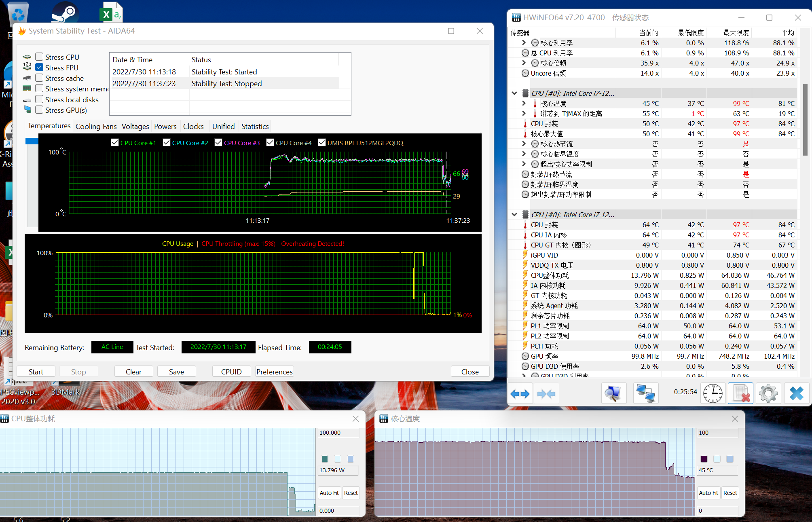The image size is (812, 522).
Task: Click the reset sensor log icon in HWiNFO
Action: tap(741, 393)
